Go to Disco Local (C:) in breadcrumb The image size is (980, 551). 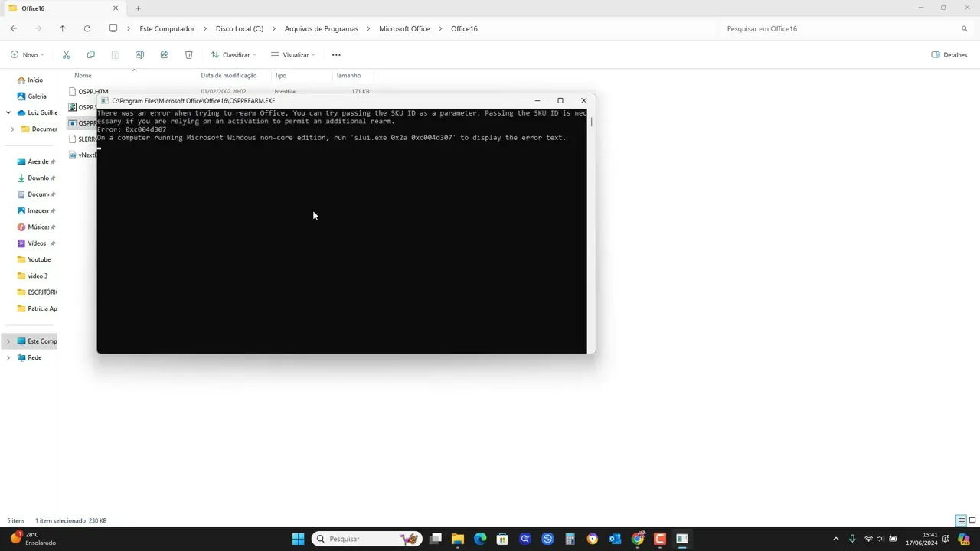[x=240, y=28]
